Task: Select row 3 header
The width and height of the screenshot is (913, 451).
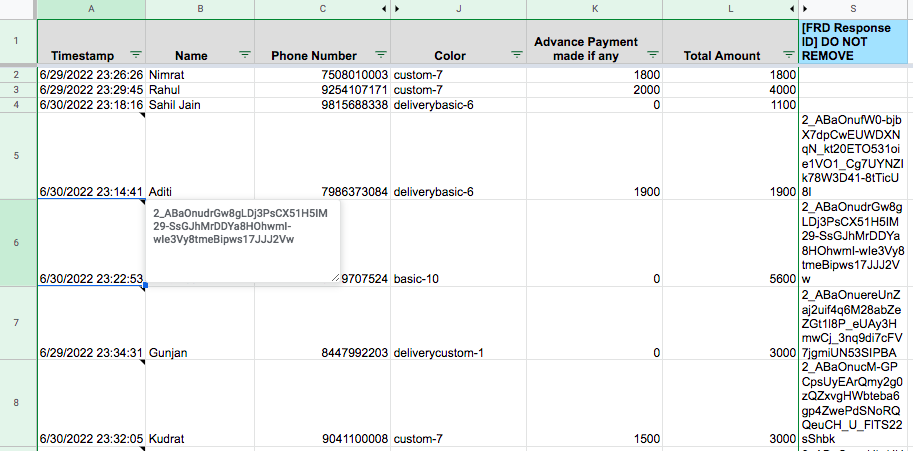Action: coord(16,90)
